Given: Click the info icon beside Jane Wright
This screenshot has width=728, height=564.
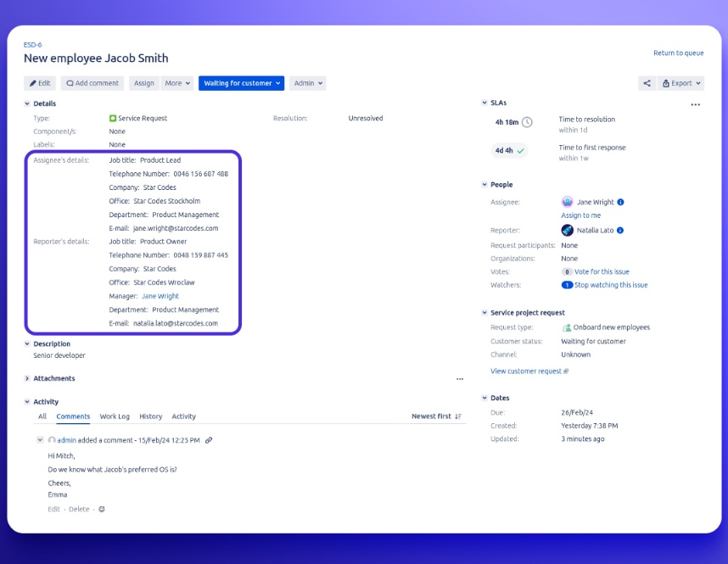Looking at the screenshot, I should pos(620,203).
